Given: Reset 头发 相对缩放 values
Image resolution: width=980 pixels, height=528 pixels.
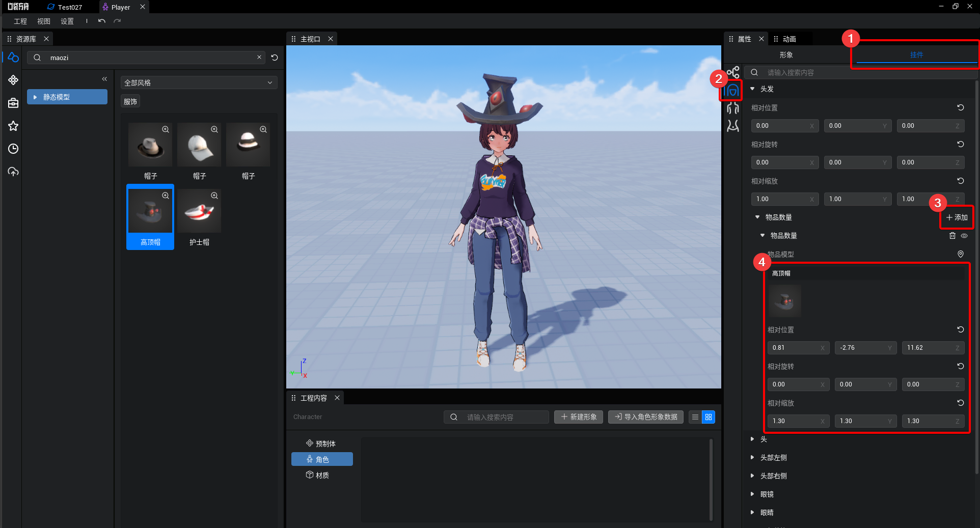Looking at the screenshot, I should click(961, 181).
